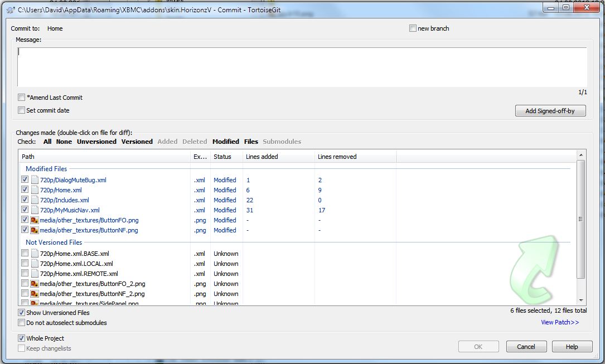The height and width of the screenshot is (364, 605).
Task: Click None to uncheck all files
Action: [x=64, y=142]
